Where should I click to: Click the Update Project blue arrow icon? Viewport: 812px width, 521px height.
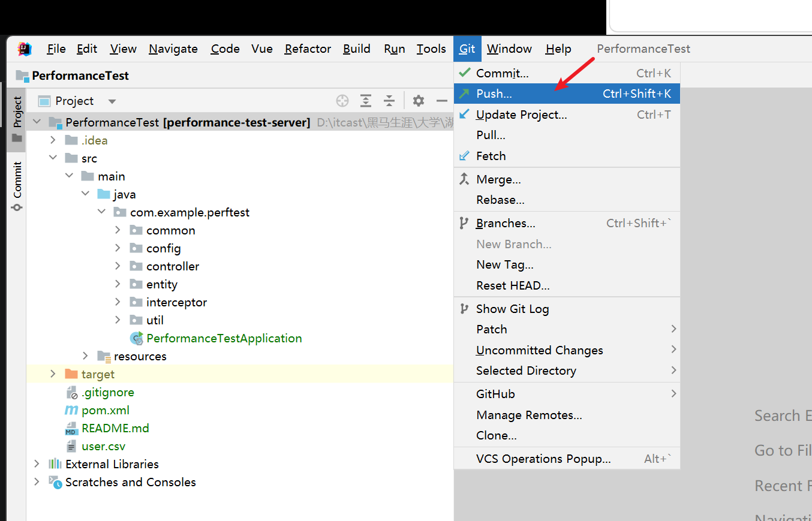click(x=464, y=114)
